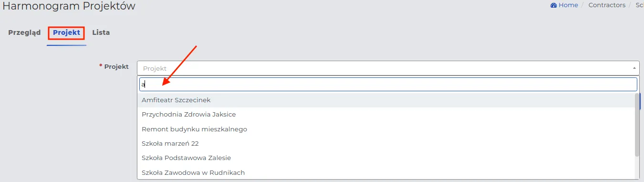Switch to the Przegląd tab
This screenshot has width=644, height=182.
(x=24, y=32)
